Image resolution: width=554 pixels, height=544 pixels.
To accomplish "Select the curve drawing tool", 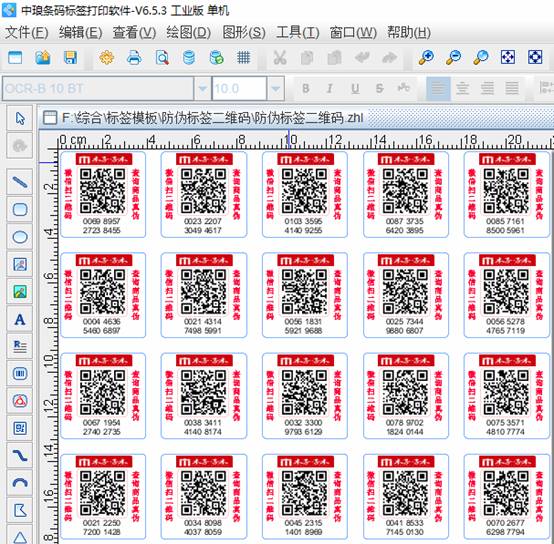I will (20, 456).
